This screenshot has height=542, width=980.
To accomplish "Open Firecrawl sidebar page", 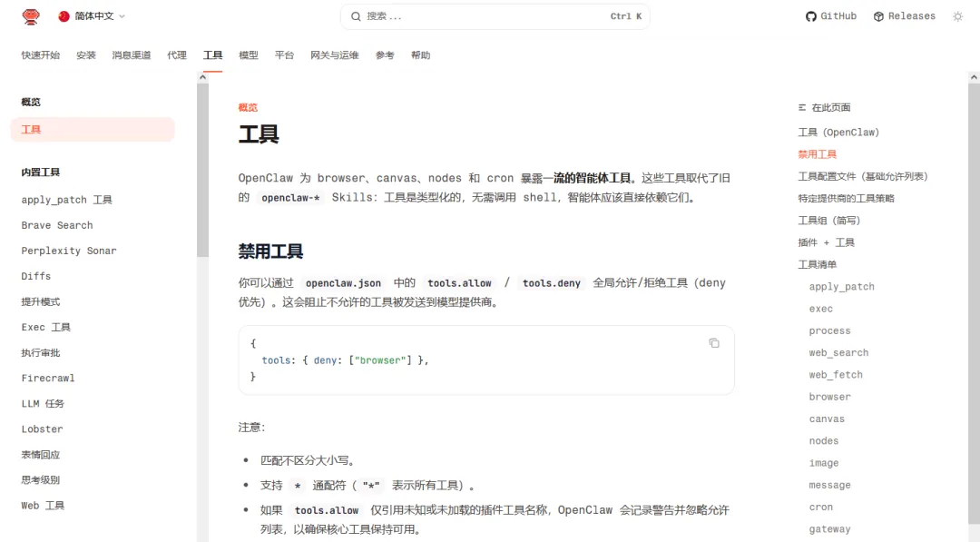I will (x=48, y=379).
